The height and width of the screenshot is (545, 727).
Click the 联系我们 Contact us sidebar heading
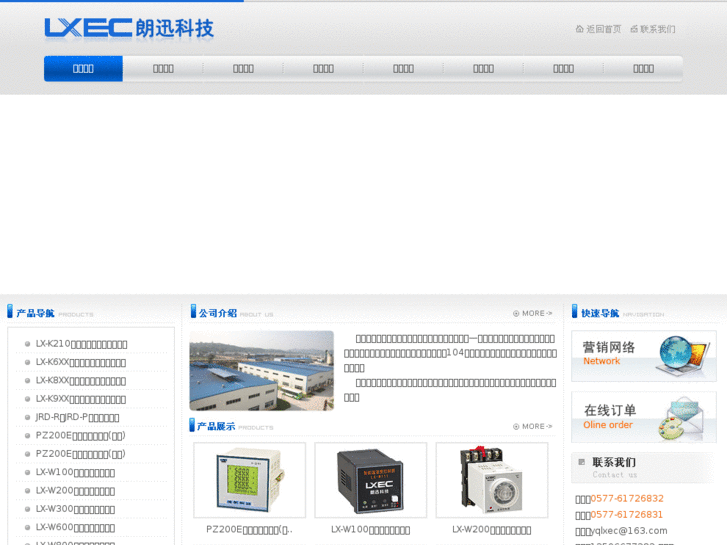[614, 467]
